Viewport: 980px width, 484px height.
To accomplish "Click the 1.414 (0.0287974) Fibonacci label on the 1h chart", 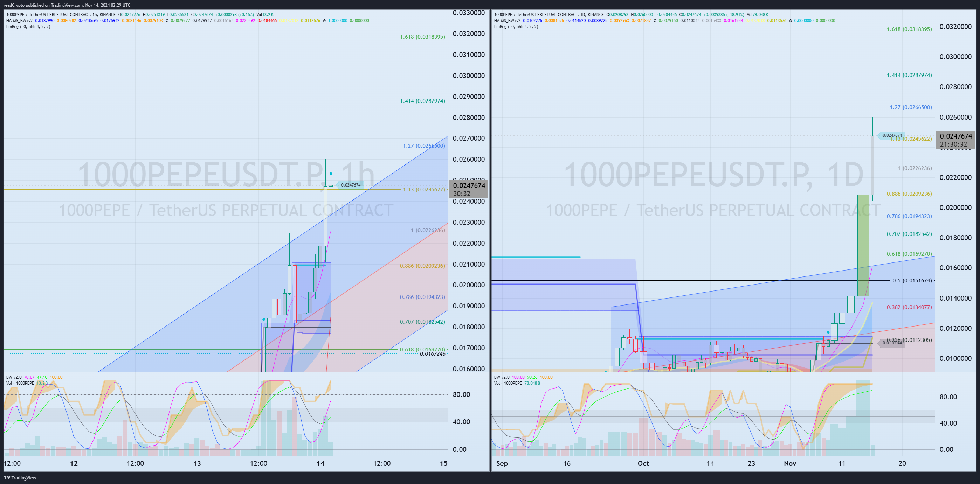I will point(422,101).
